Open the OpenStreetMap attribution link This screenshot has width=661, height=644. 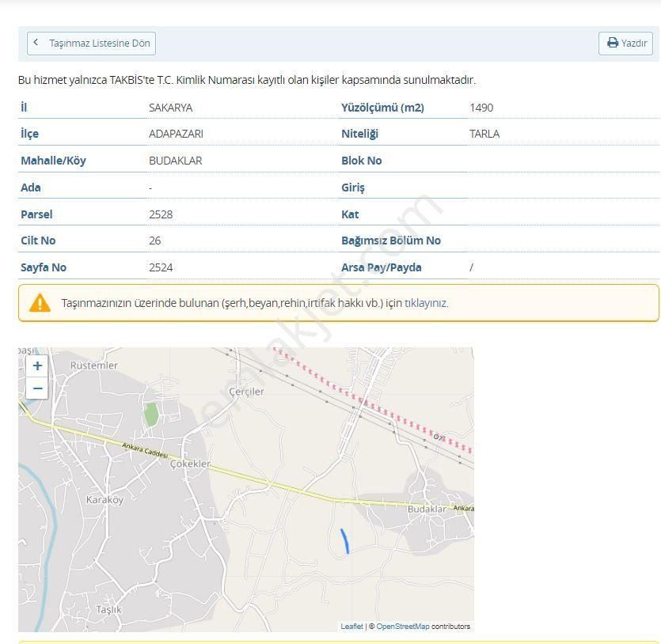pos(403,627)
